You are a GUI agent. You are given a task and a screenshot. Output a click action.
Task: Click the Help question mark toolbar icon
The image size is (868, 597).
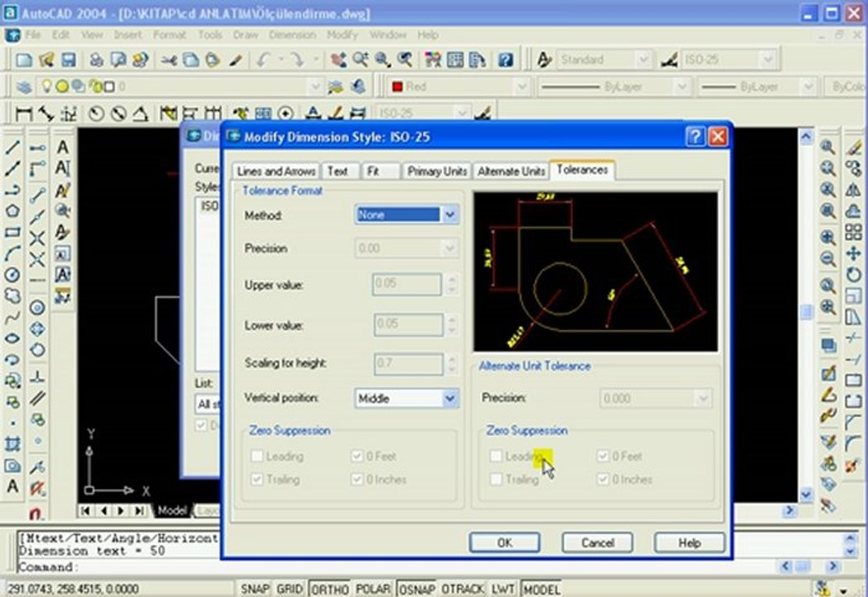click(506, 59)
